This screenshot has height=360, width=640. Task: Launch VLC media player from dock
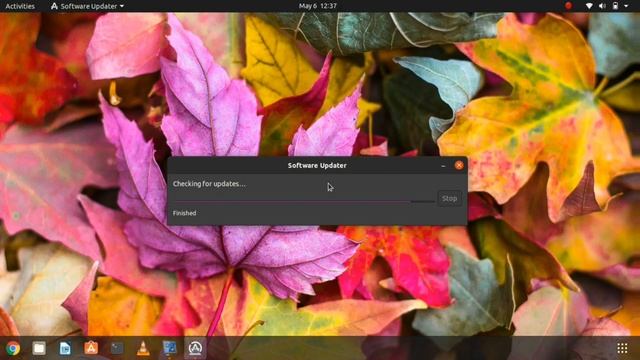click(x=143, y=348)
